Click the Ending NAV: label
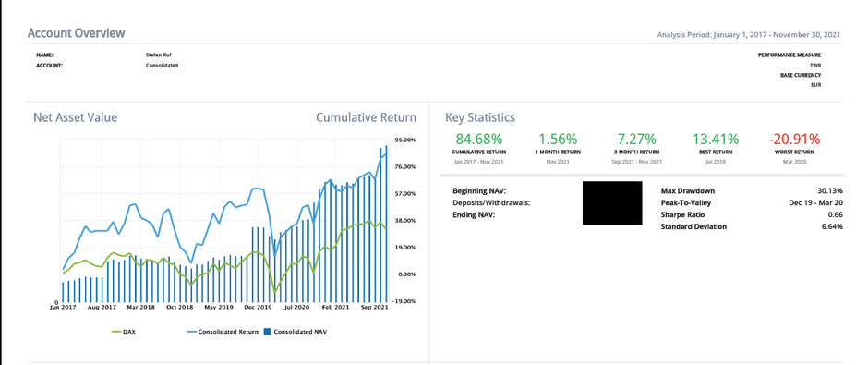The image size is (868, 365). 474,215
